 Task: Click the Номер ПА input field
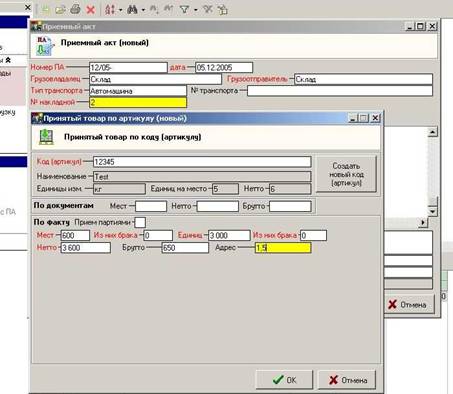point(128,68)
